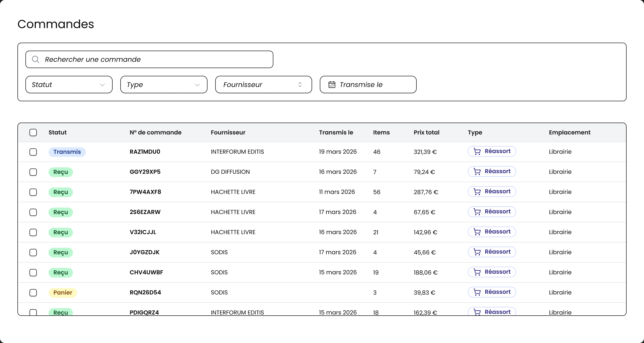This screenshot has width=644, height=343.
Task: Select the checkbox for order RAZ1MDU0
Action: (x=33, y=152)
